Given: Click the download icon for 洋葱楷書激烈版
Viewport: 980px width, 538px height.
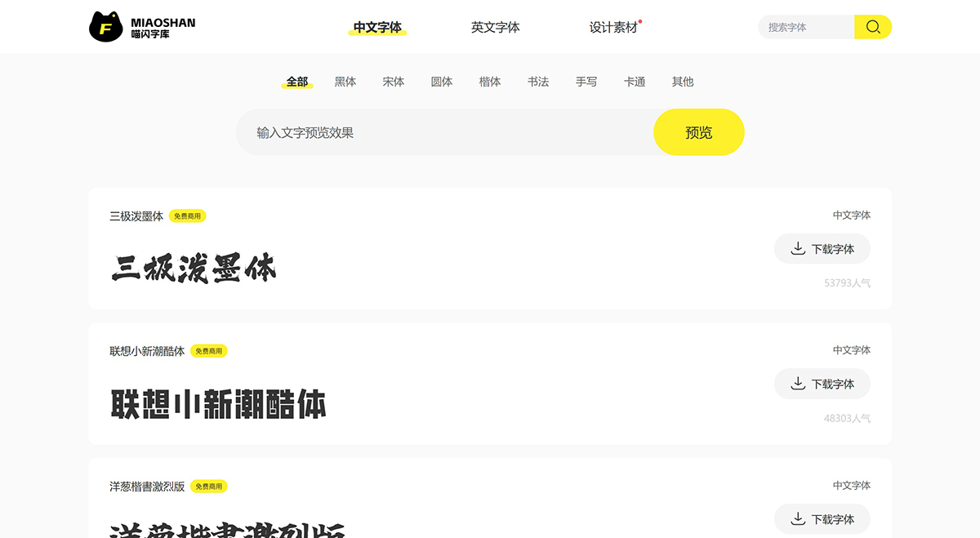Looking at the screenshot, I should (798, 518).
